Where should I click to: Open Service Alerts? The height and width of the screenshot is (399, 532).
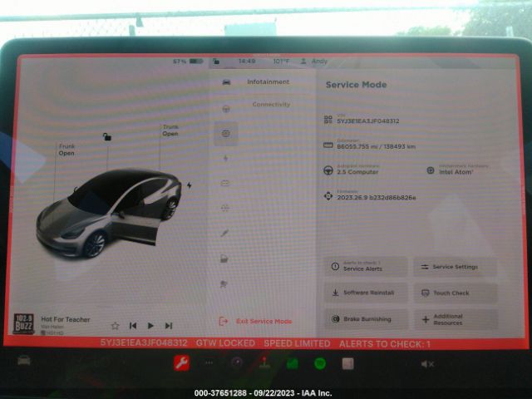click(366, 267)
